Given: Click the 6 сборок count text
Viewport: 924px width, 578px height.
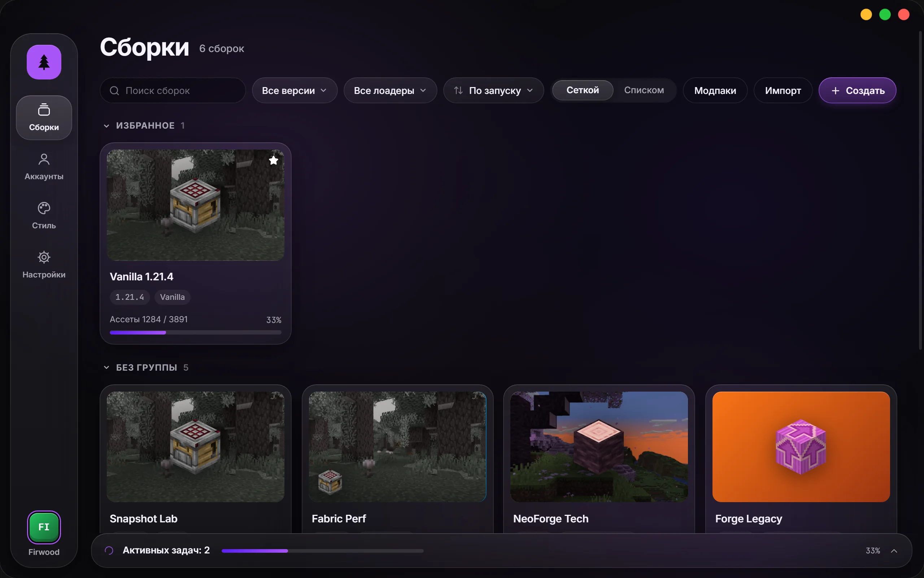Looking at the screenshot, I should 222,48.
